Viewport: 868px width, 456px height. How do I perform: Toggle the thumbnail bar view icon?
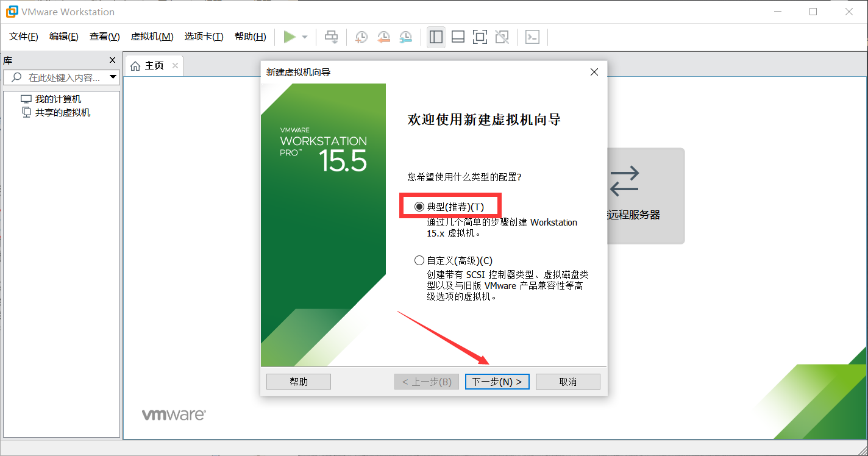click(x=458, y=37)
